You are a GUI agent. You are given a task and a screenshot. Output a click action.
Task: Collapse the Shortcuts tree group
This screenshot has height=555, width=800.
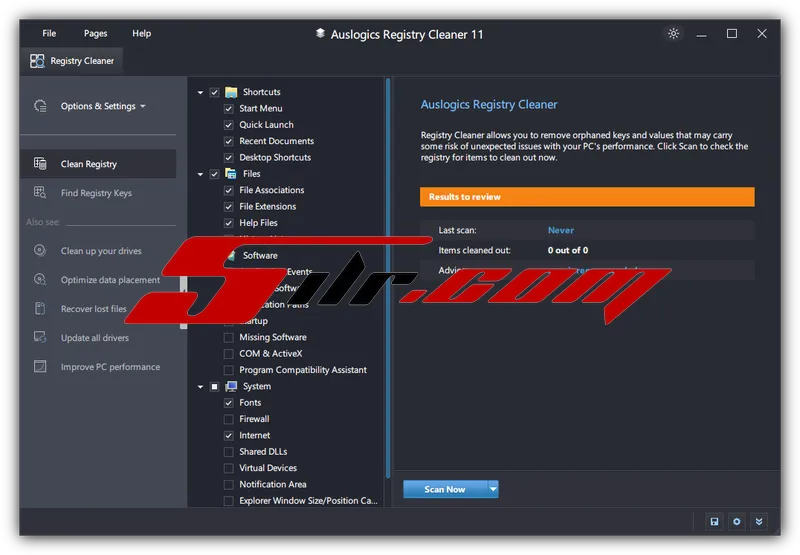pyautogui.click(x=201, y=92)
